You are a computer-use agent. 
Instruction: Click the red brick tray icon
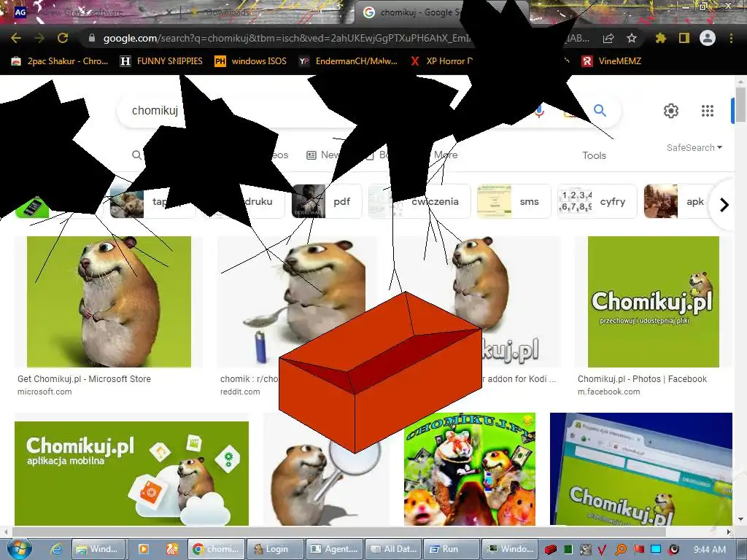551,550
